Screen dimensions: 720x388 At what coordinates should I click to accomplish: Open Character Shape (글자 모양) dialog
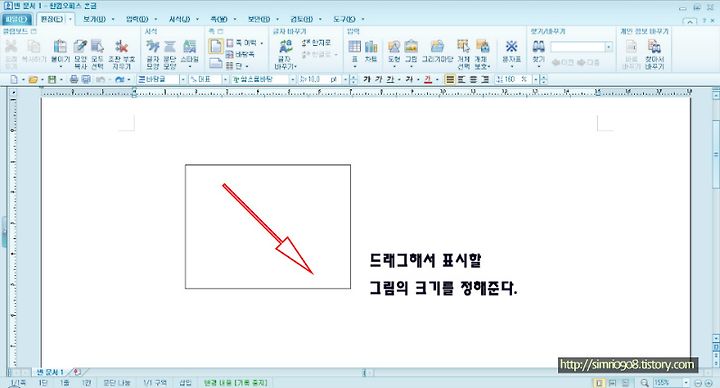coord(152,47)
